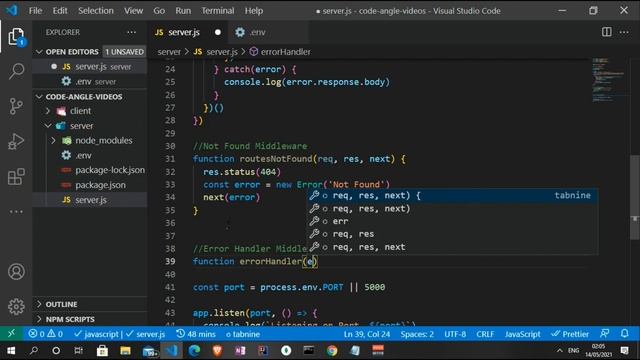Image resolution: width=640 pixels, height=360 pixels.
Task: Expand the NPM Scripts section
Action: click(39, 319)
